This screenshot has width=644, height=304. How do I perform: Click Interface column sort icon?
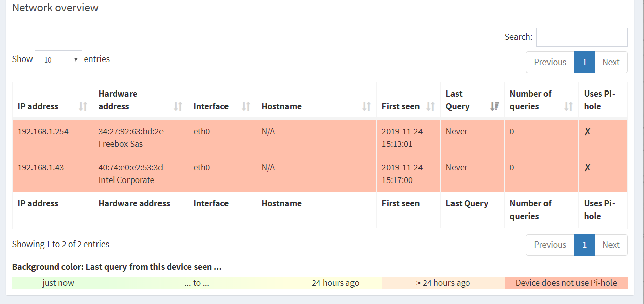246,106
